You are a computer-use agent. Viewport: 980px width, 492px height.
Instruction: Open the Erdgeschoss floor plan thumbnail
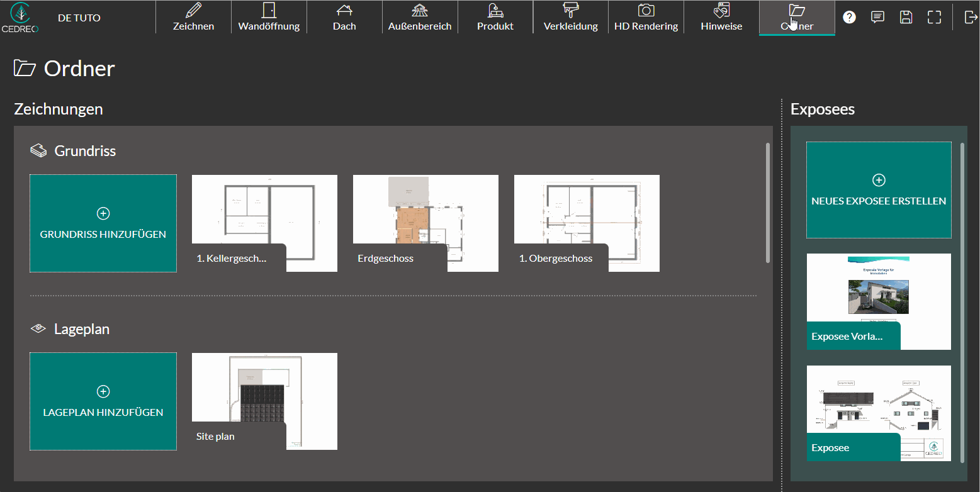pyautogui.click(x=425, y=223)
